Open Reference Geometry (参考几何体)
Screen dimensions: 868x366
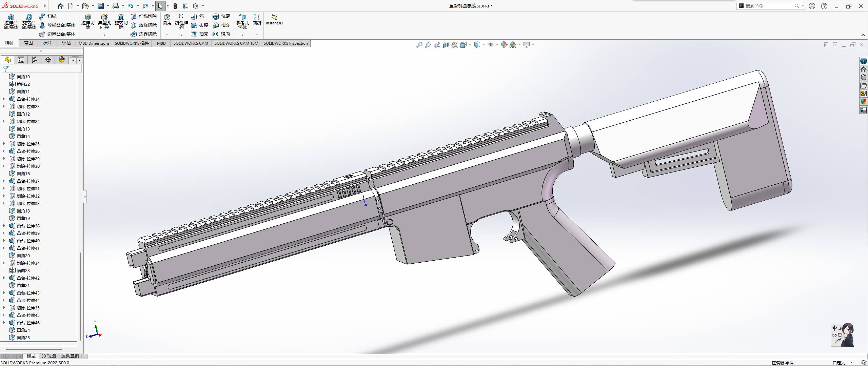click(x=242, y=22)
